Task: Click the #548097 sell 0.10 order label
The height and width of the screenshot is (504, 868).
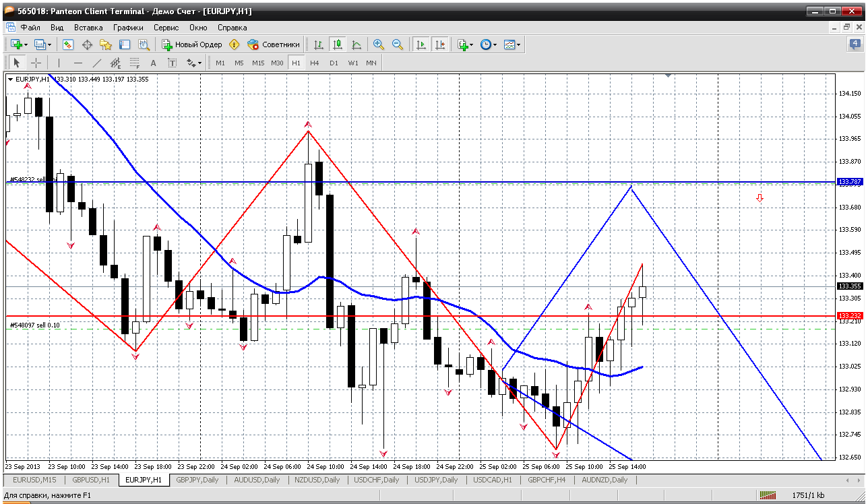Action: tap(35, 325)
